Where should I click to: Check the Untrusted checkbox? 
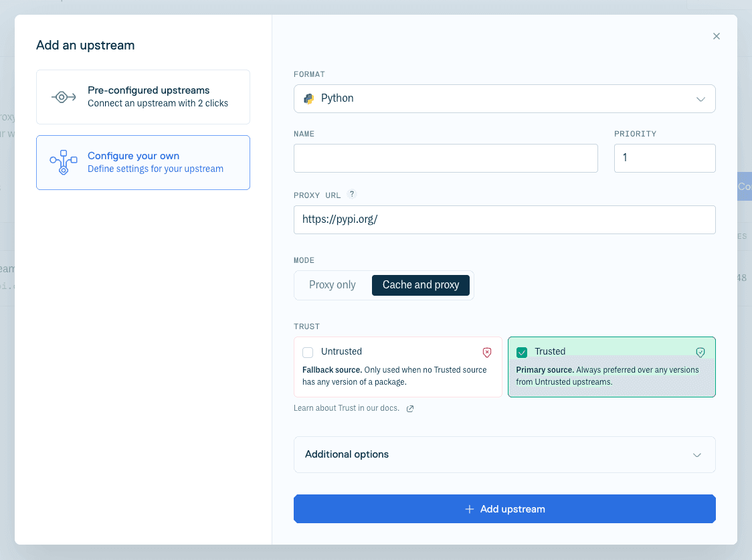click(308, 353)
